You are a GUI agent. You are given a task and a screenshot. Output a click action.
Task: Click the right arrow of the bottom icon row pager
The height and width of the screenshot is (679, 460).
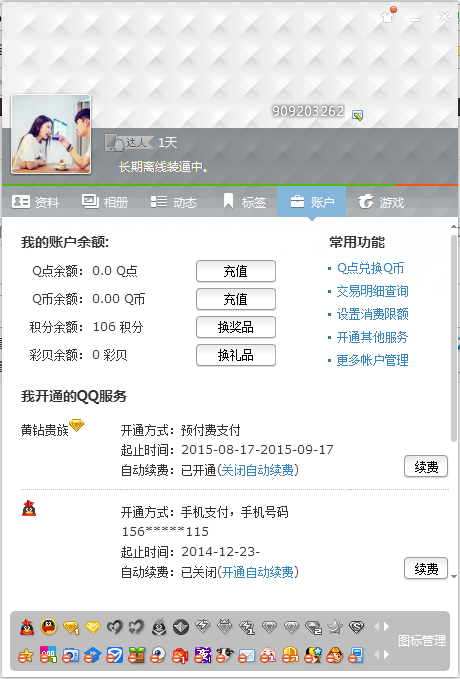click(x=386, y=655)
